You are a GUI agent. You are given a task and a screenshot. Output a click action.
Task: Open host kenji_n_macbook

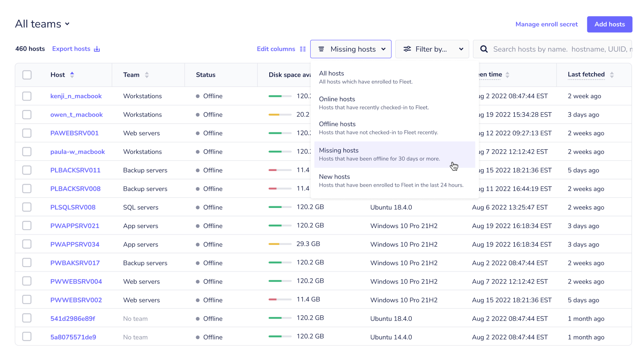(76, 96)
